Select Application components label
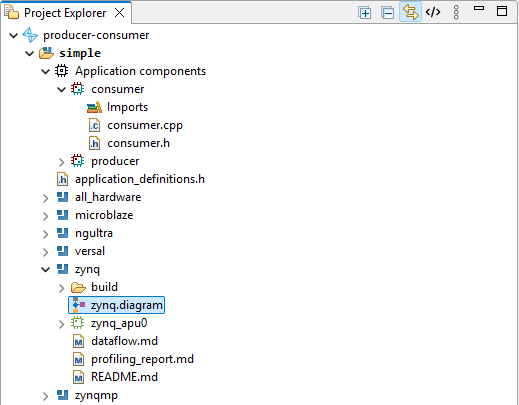Viewport: 519px width, 405px height. pos(140,71)
